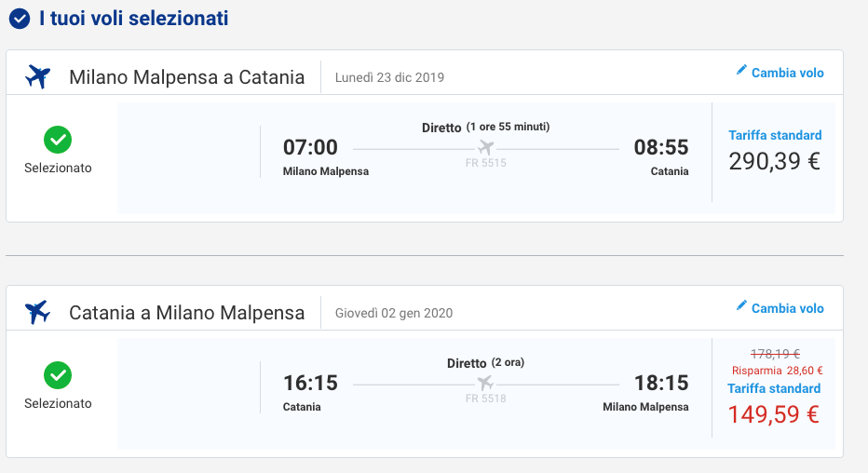Click the Catania a Milano Malpensa route title
Image resolution: width=868 pixels, height=473 pixels.
tap(186, 313)
